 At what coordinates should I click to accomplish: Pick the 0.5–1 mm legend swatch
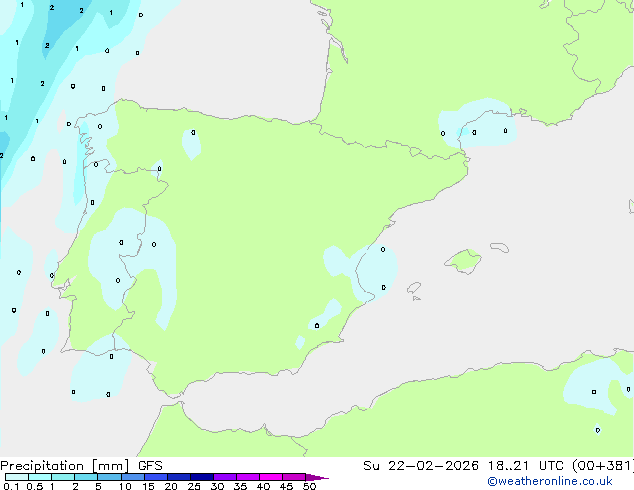(40, 477)
